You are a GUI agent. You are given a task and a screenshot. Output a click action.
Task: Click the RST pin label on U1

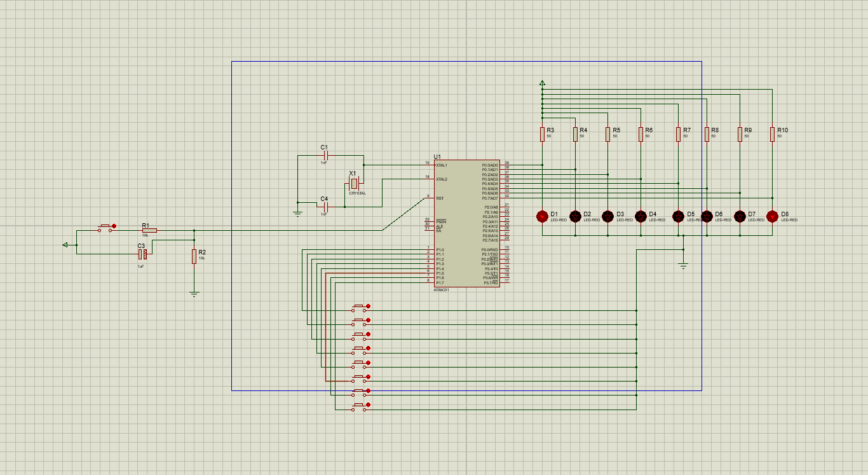click(440, 198)
